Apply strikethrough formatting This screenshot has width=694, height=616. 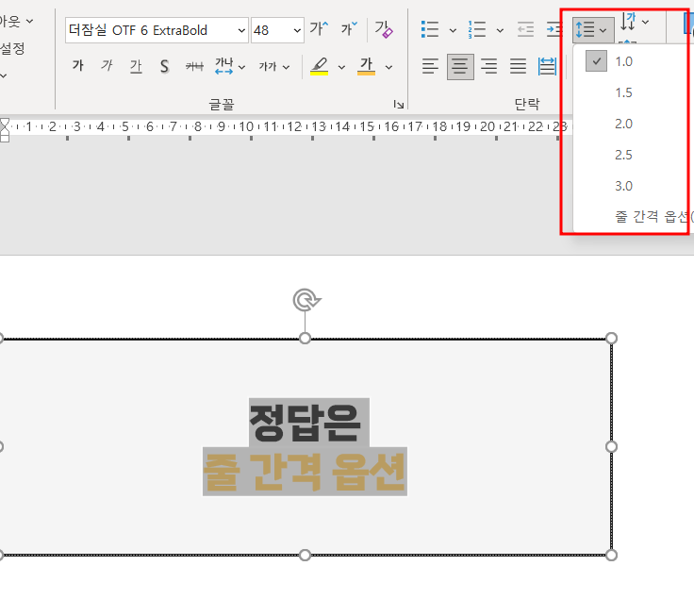pyautogui.click(x=194, y=66)
